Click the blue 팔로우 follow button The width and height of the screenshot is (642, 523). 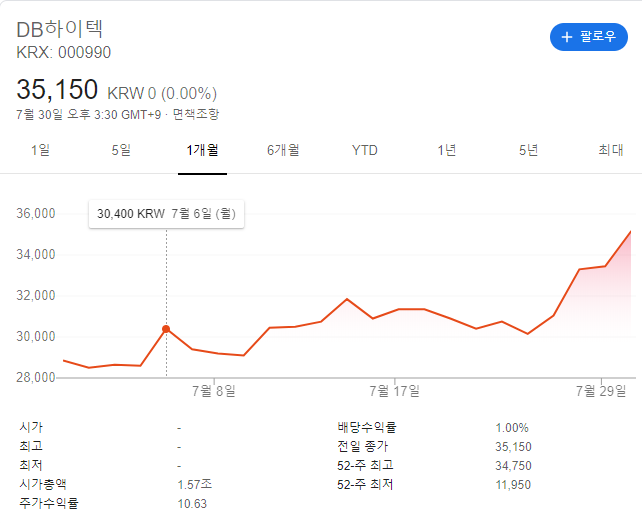click(588, 37)
